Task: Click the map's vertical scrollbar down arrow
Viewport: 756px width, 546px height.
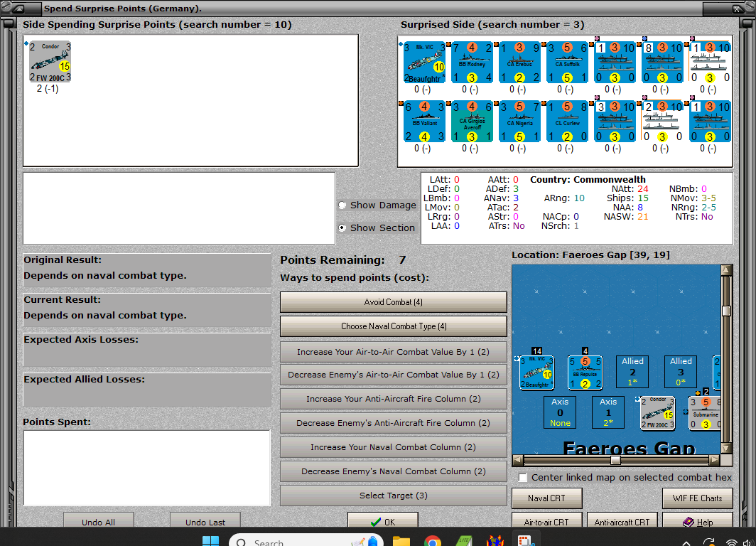Action: [726, 448]
